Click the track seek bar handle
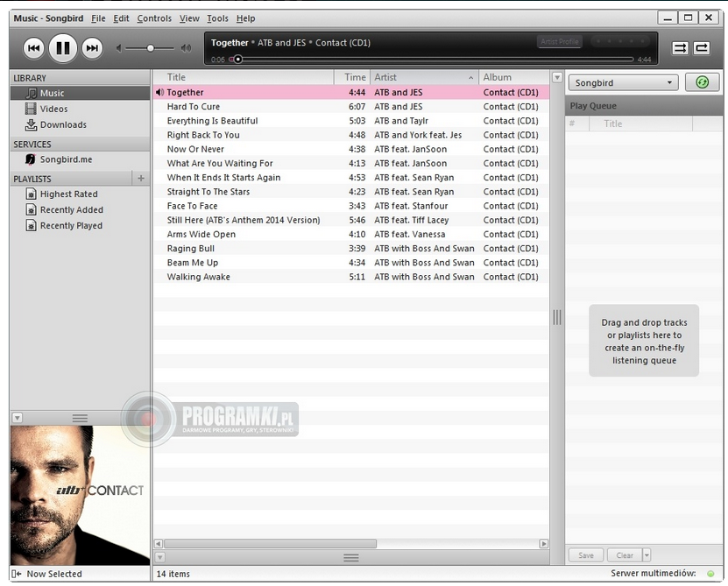This screenshot has width=728, height=586. pos(237,59)
